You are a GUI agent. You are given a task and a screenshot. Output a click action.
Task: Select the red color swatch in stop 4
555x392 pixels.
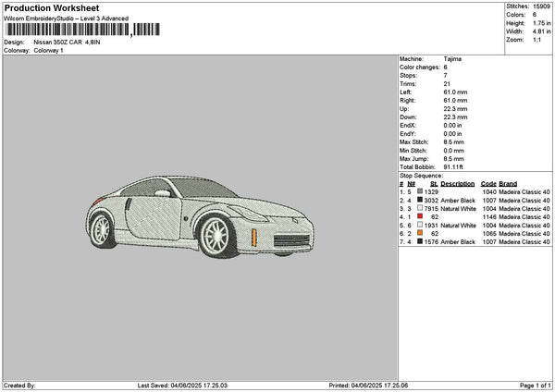(420, 217)
